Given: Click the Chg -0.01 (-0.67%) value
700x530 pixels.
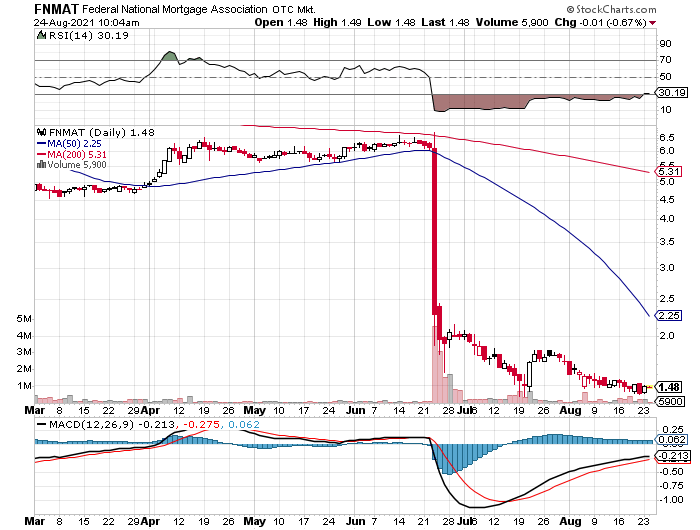Looking at the screenshot, I should (600, 22).
